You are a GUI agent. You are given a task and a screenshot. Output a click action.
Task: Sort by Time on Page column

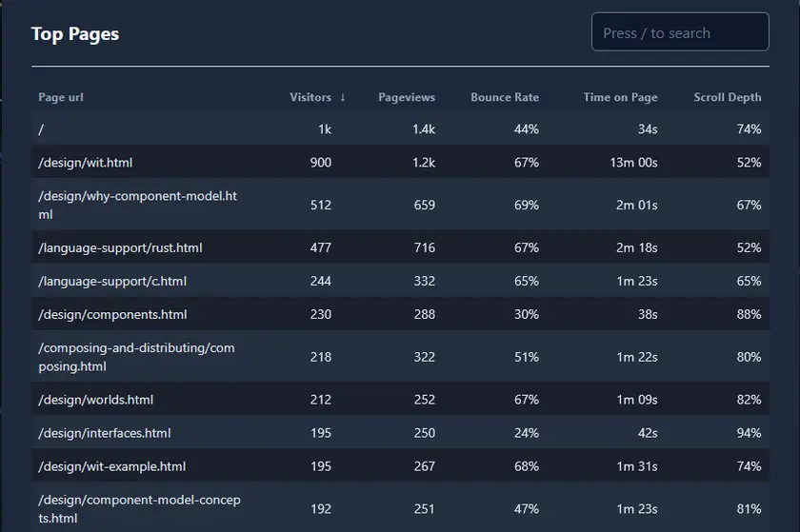(x=620, y=97)
